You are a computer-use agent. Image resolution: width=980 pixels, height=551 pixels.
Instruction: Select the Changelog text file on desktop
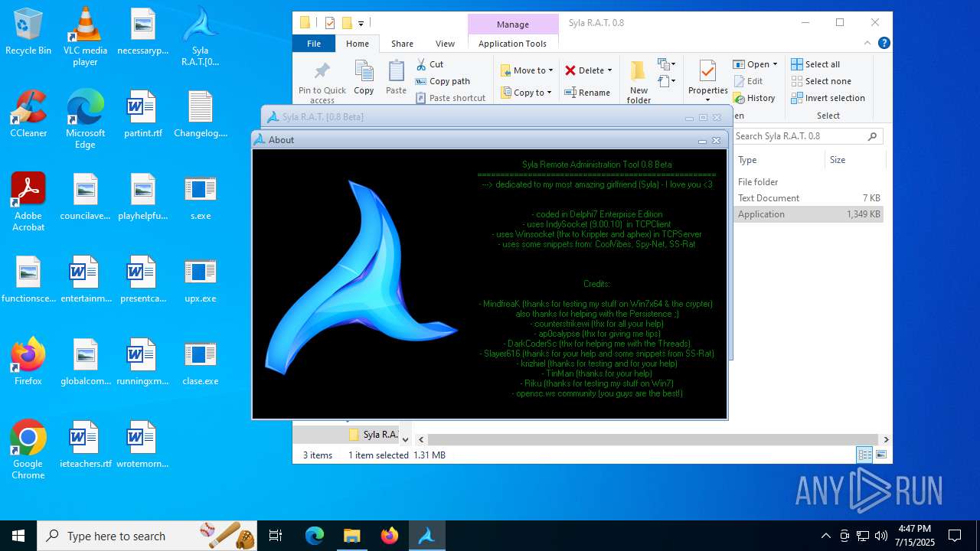pyautogui.click(x=200, y=114)
